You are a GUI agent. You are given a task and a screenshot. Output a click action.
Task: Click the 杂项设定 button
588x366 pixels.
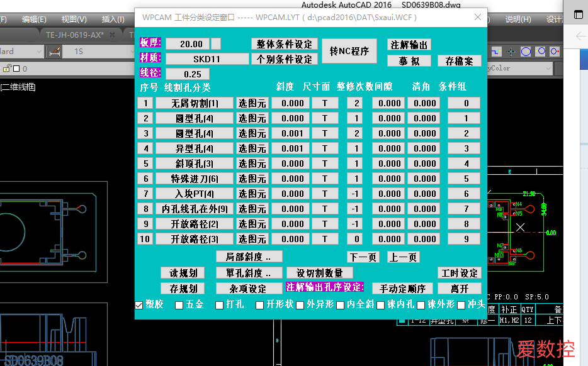tap(249, 289)
